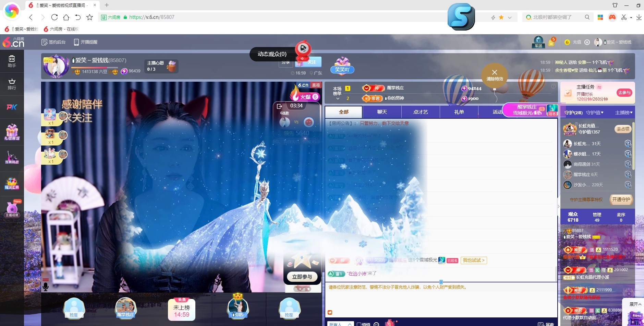The width and height of the screenshot is (644, 326).
Task: Open the 军团 legion icon in header
Action: (538, 42)
